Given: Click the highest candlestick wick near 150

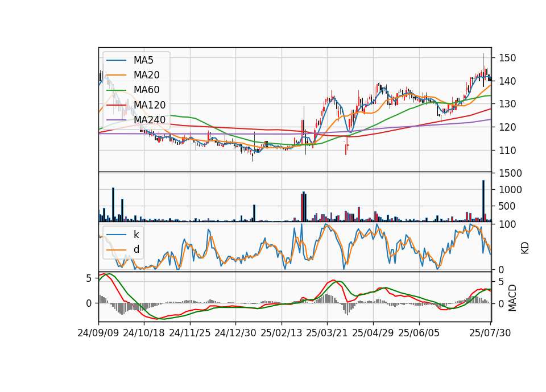Looking at the screenshot, I should click(x=483, y=69).
